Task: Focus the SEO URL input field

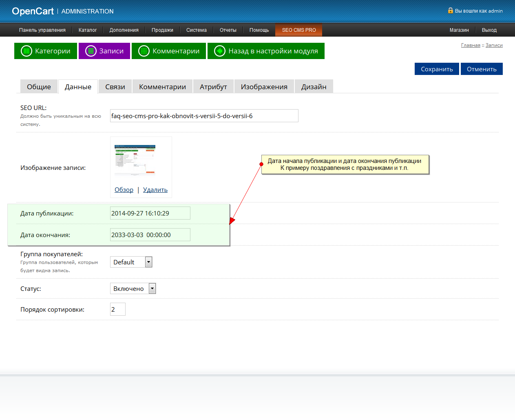Action: coord(204,116)
